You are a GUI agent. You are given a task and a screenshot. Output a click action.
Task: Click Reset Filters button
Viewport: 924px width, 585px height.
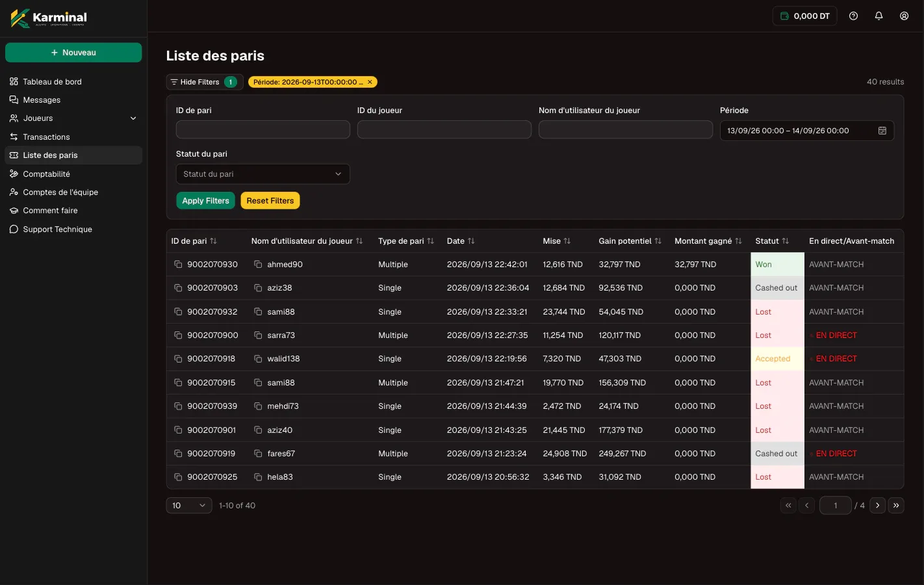coord(270,201)
